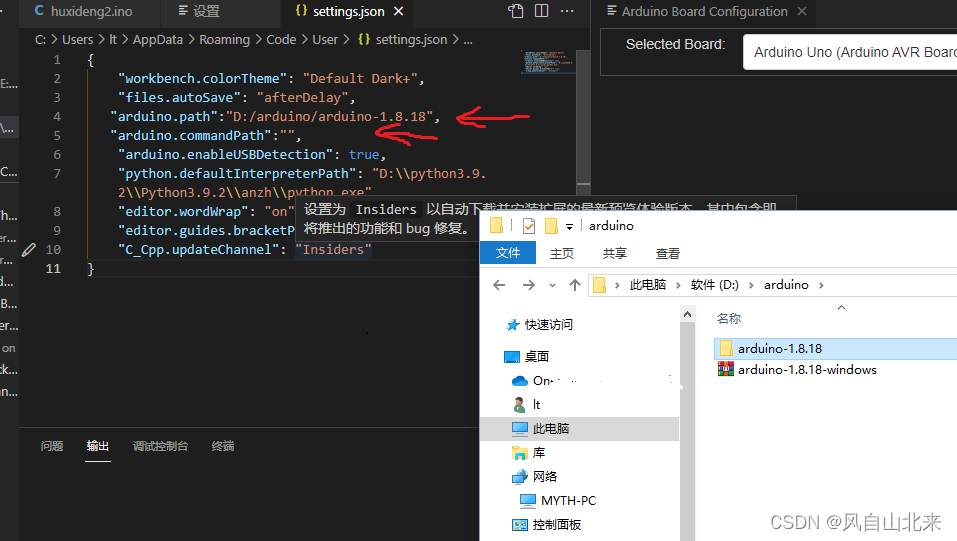
Task: Click the edit pencil icon beside line 10
Action: point(28,250)
